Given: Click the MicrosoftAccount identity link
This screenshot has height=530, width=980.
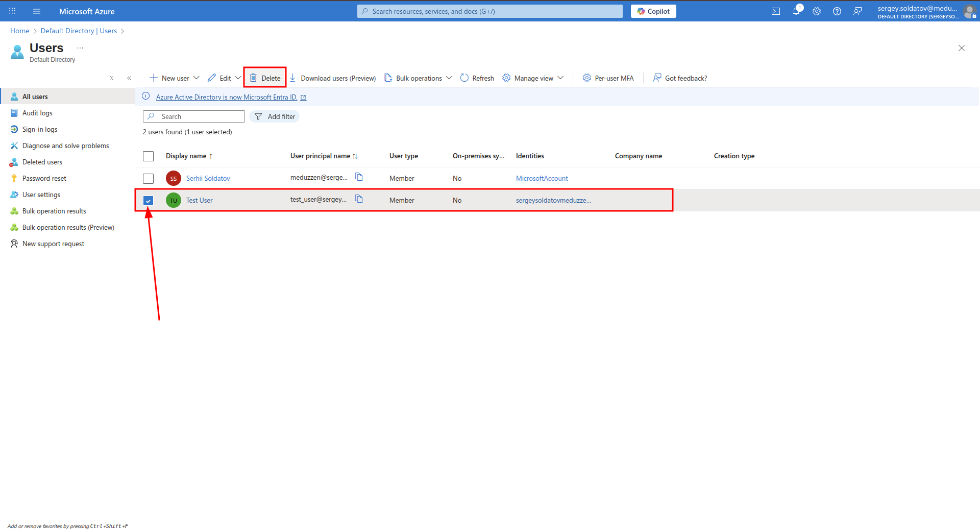Looking at the screenshot, I should [542, 178].
